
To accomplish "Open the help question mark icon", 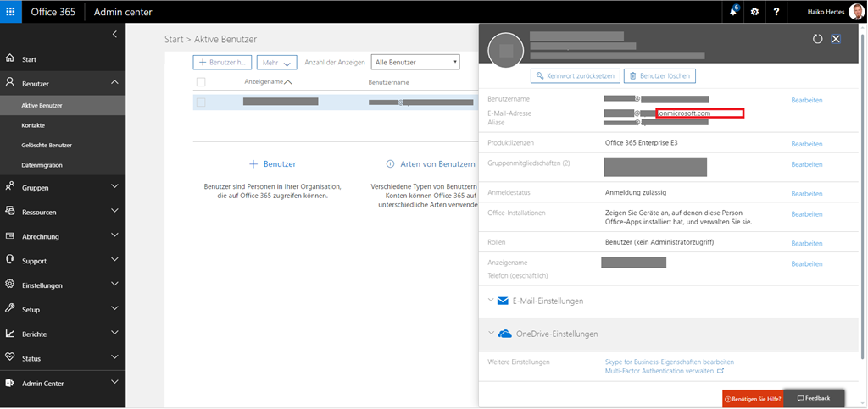I will [x=776, y=12].
